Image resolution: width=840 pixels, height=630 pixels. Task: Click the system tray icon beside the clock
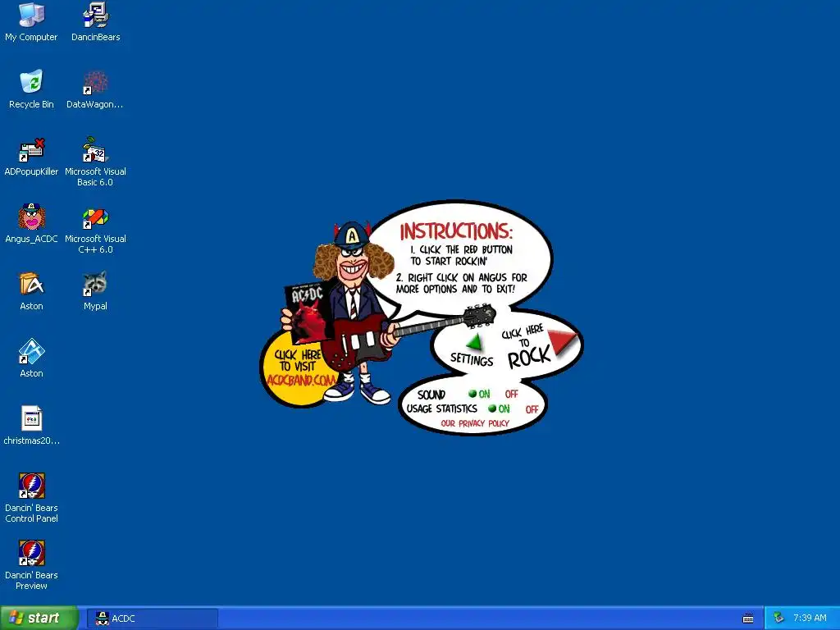pos(778,618)
